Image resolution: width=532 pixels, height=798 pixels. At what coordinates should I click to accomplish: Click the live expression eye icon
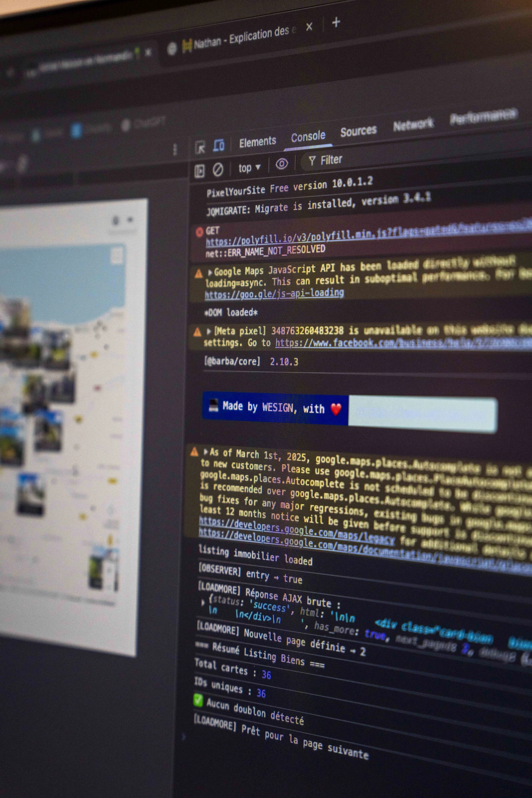point(282,164)
